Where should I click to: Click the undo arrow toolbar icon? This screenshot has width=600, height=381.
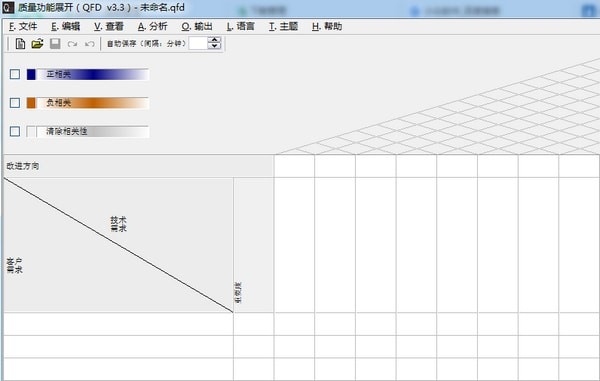pyautogui.click(x=89, y=44)
